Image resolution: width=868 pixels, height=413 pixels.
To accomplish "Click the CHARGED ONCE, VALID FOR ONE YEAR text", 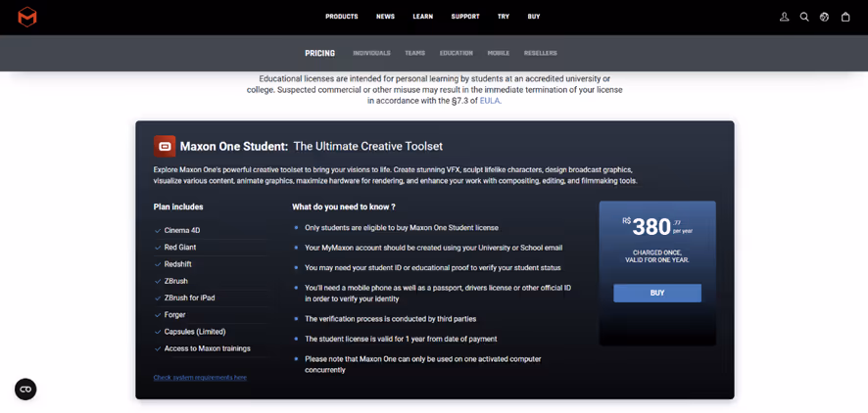I will point(657,256).
